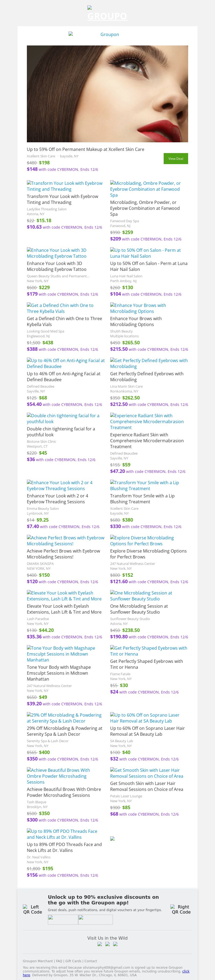Open the Contact footer link
Viewport: 215px width, 980px height.
[x=90, y=961]
